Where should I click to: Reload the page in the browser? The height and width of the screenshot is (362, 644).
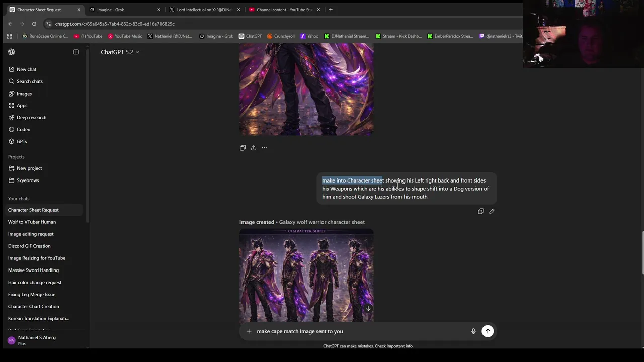(34, 24)
